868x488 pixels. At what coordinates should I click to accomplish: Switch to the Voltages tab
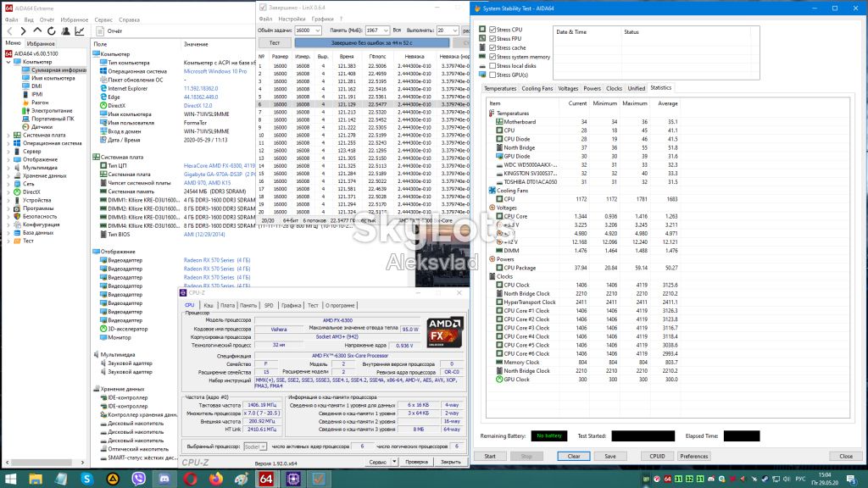(x=568, y=88)
